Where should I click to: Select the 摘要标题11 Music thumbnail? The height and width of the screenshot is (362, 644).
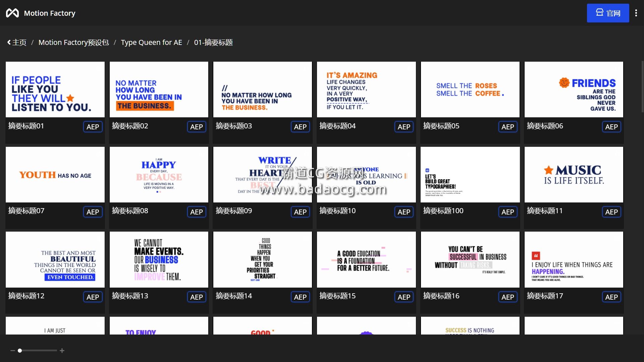(574, 175)
